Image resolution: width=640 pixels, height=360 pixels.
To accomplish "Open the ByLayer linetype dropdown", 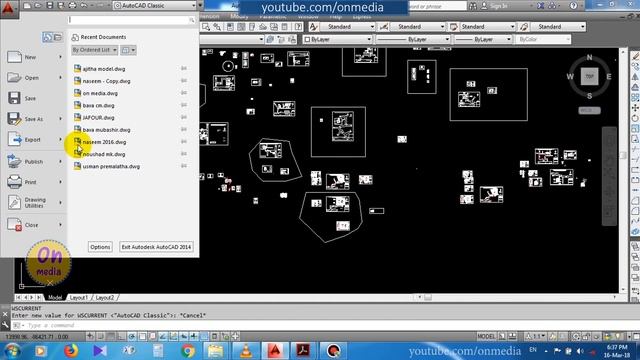I will point(413,40).
